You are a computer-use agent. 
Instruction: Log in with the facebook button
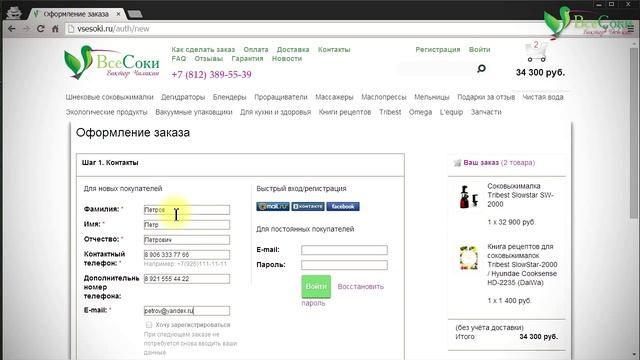(x=343, y=207)
